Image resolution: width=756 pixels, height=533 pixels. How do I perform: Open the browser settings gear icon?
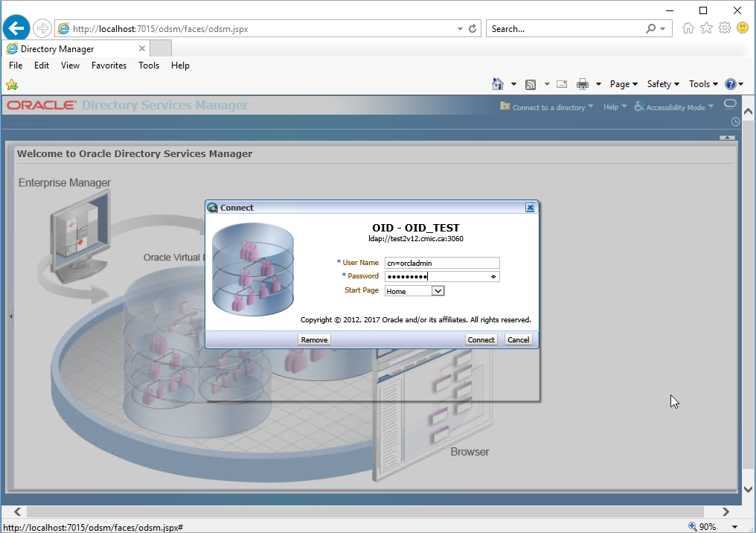coord(725,28)
